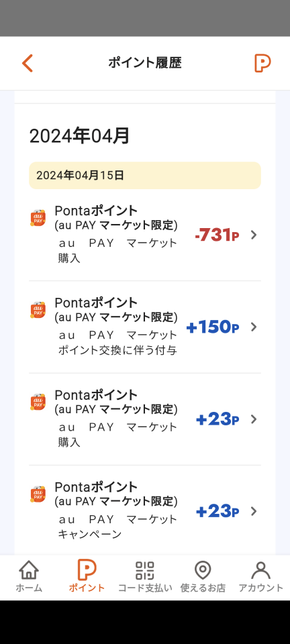Open chevron of +23P キャンペーン entry
The image size is (290, 644).
pyautogui.click(x=254, y=511)
